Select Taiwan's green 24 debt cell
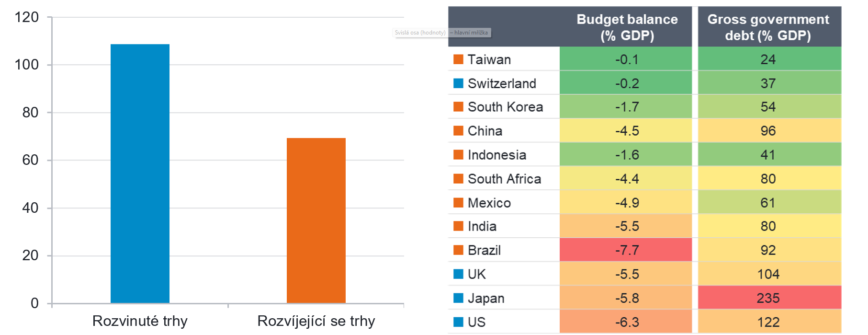This screenshot has width=868, height=335. [768, 59]
